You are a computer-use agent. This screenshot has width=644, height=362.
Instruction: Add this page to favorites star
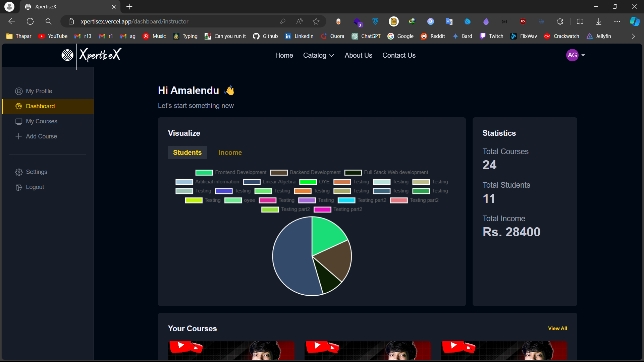click(316, 21)
